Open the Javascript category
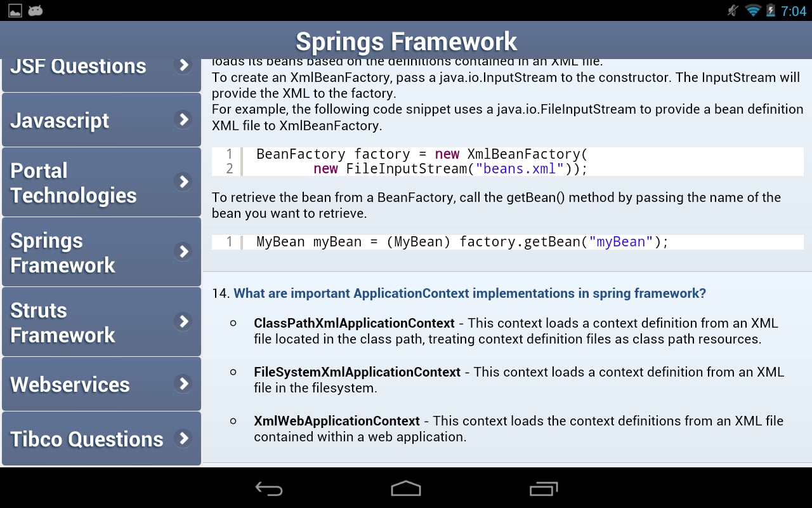Viewport: 812px width, 508px height. [x=101, y=120]
